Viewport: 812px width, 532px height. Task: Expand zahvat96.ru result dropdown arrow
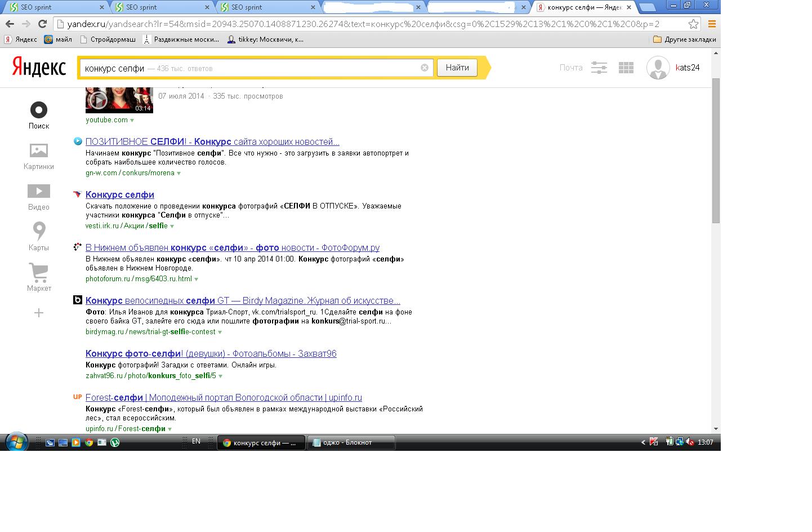(x=221, y=376)
